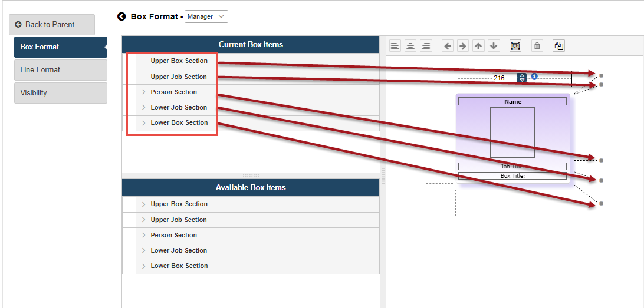
Task: Expand Person Section in Current Box Items
Action: [x=143, y=92]
